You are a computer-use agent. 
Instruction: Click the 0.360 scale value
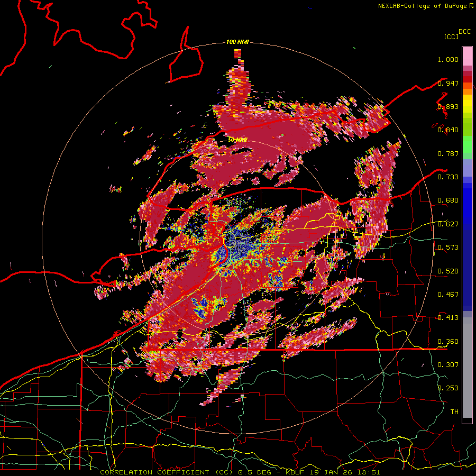point(448,341)
